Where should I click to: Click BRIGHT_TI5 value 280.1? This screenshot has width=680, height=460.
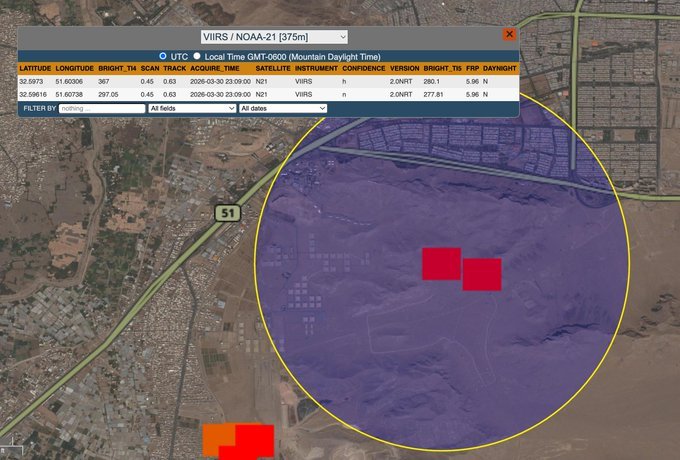[x=432, y=82]
